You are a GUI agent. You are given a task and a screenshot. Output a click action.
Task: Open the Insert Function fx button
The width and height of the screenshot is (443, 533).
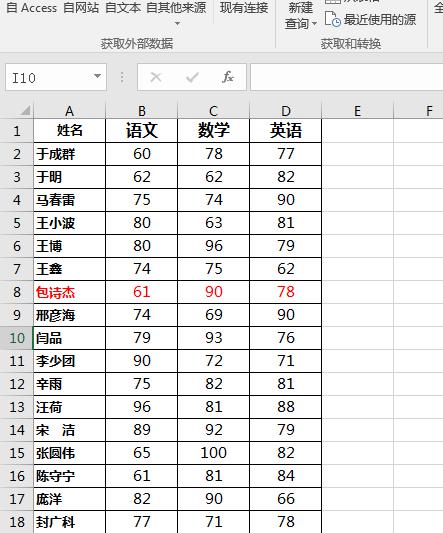click(228, 77)
